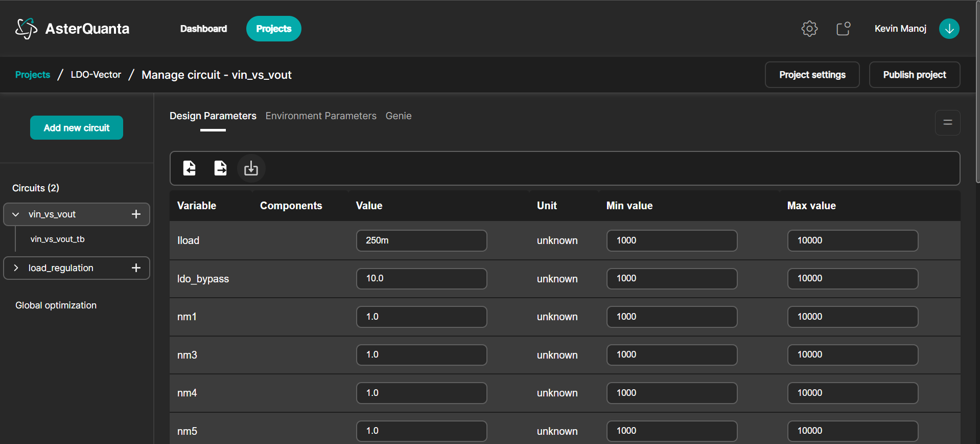Viewport: 980px width, 444px height.
Task: Open the settings gear icon
Action: (x=809, y=29)
